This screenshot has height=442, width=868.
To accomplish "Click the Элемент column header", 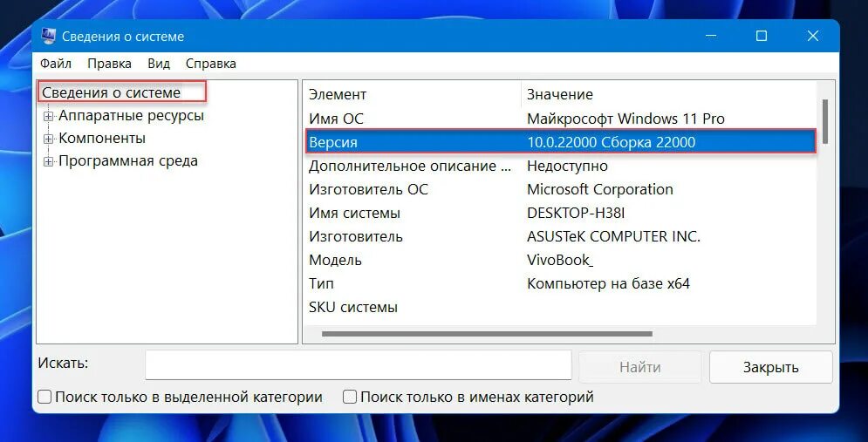I will coord(413,94).
